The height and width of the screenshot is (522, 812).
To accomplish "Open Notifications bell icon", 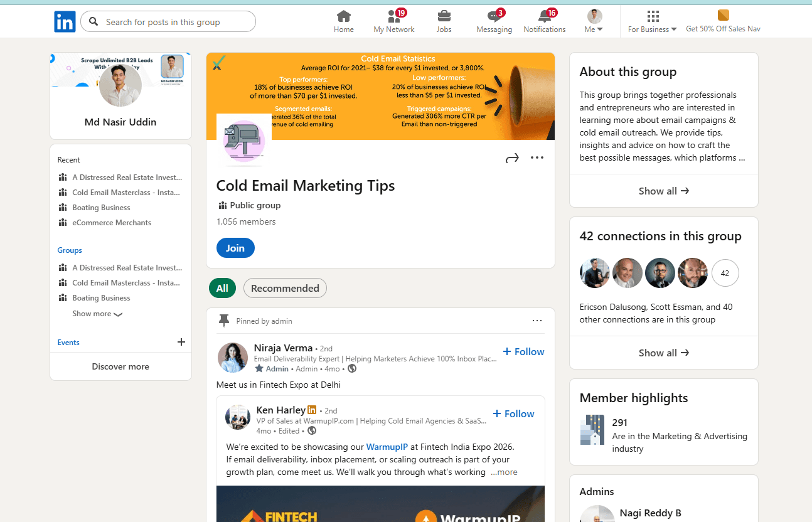I will (x=545, y=21).
